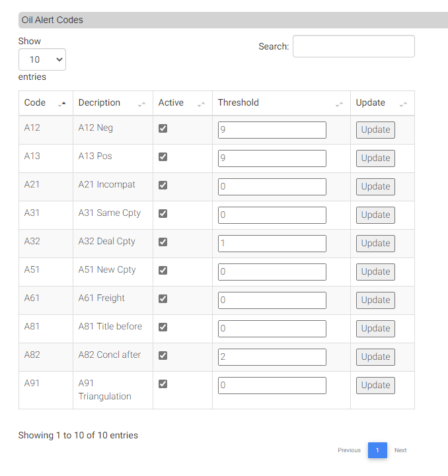Image resolution: width=448 pixels, height=476 pixels.
Task: Click Showing 1 to 10 entries text
Action: tap(78, 435)
